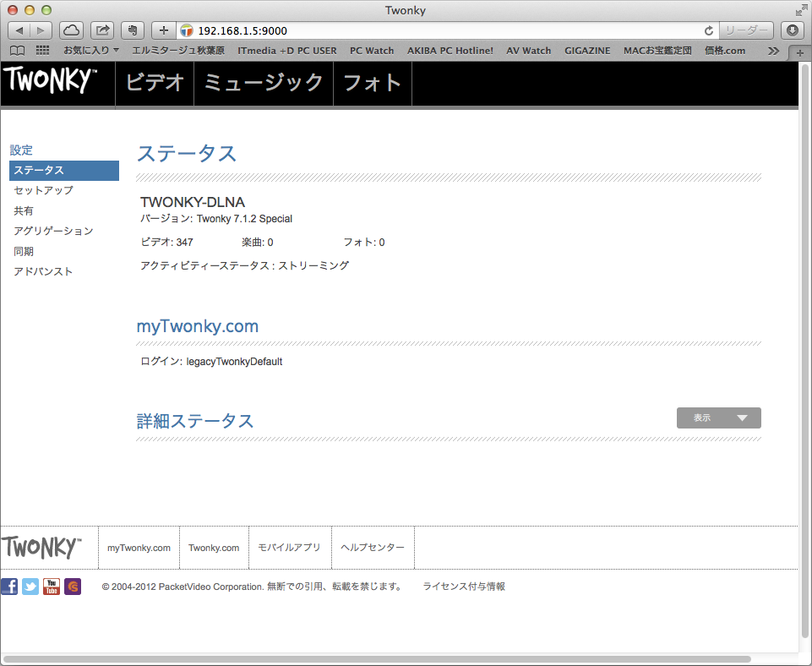Click the バージョン: Twonky 7.1.2 Special text
812x666 pixels.
pyautogui.click(x=216, y=219)
